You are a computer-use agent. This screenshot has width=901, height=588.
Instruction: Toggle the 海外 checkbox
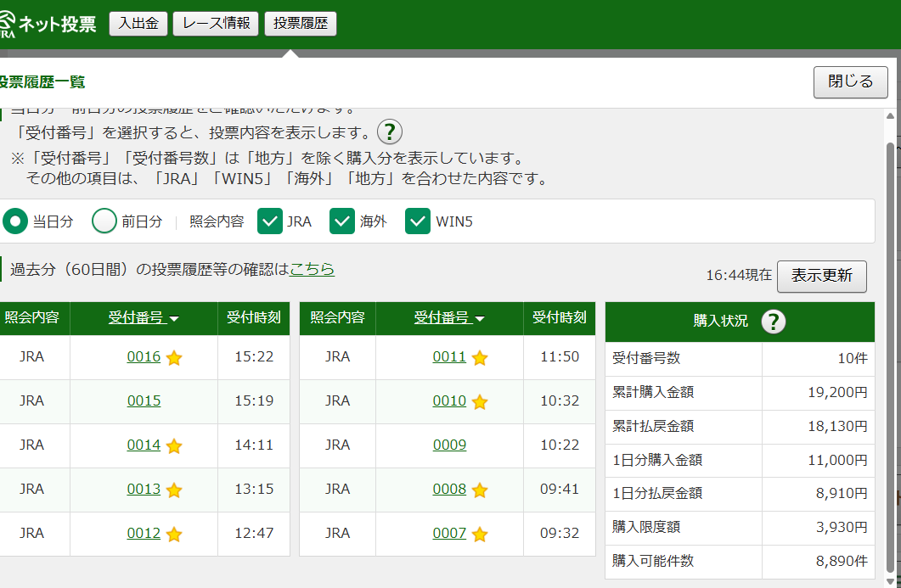[x=342, y=221]
